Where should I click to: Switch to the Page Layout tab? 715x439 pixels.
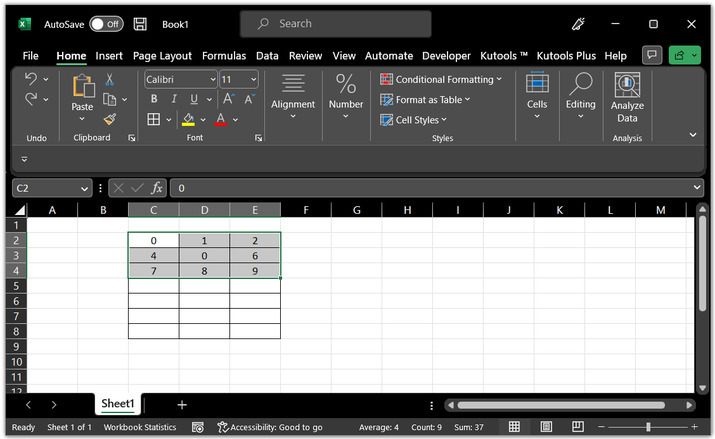162,56
